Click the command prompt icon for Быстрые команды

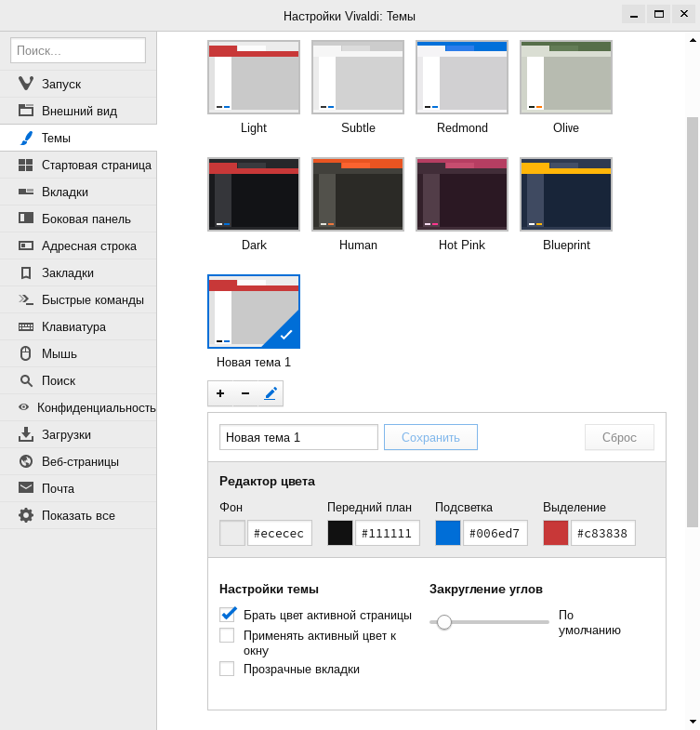26,299
